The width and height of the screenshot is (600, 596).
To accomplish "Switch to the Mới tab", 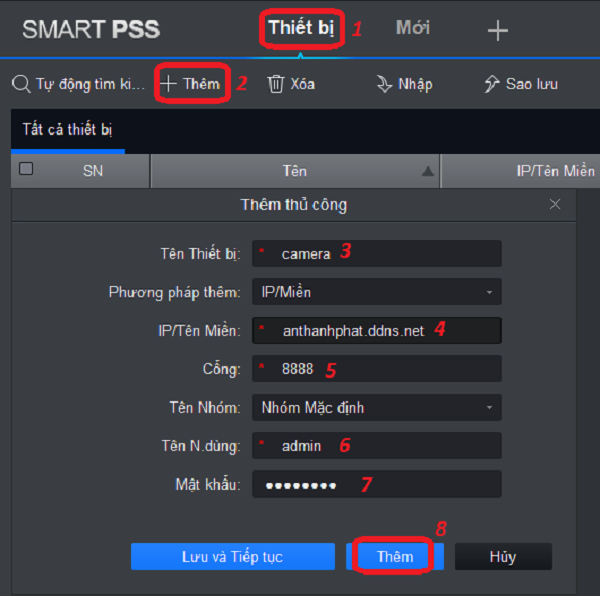I will pos(413,28).
